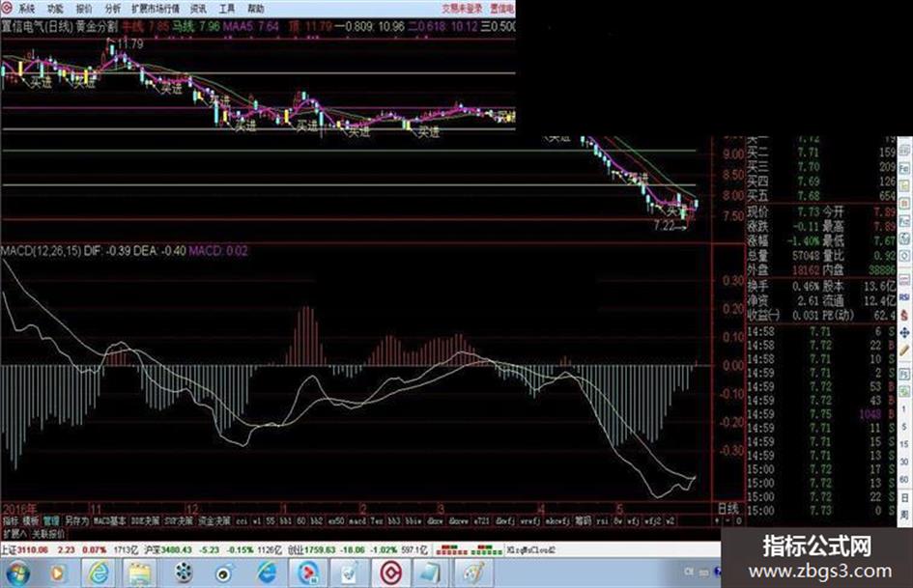Viewport: 913px width, 588px height.
Task: Select the MACD基本 indicator tab
Action: click(x=109, y=521)
